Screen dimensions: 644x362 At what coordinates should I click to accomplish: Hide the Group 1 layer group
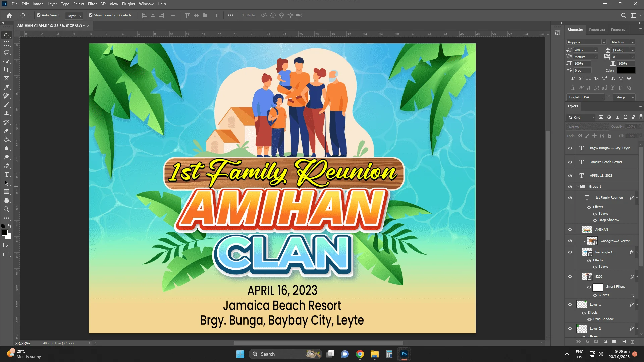(570, 187)
